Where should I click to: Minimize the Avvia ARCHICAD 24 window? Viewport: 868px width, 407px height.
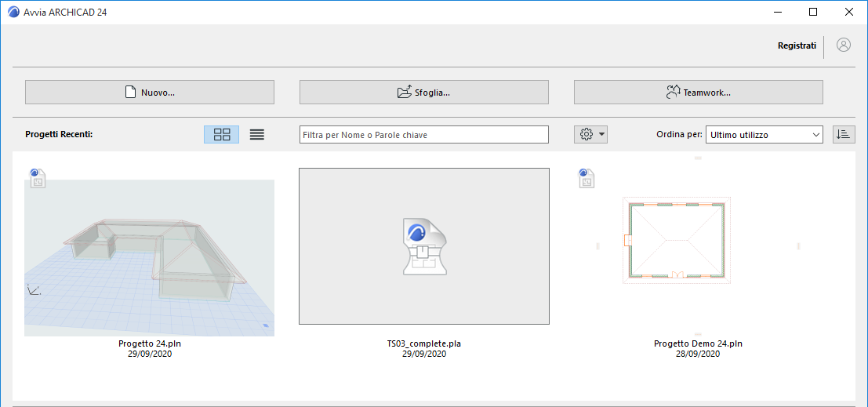pos(777,13)
